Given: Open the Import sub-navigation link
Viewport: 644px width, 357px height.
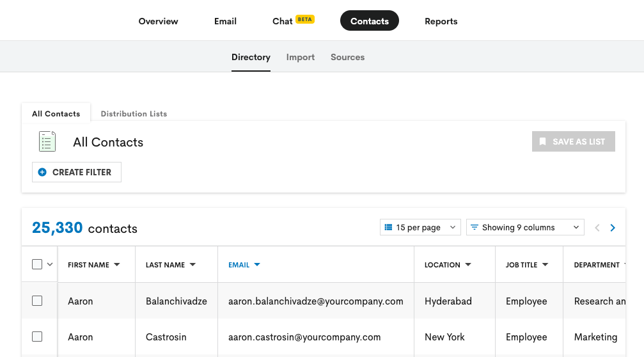Looking at the screenshot, I should [300, 57].
